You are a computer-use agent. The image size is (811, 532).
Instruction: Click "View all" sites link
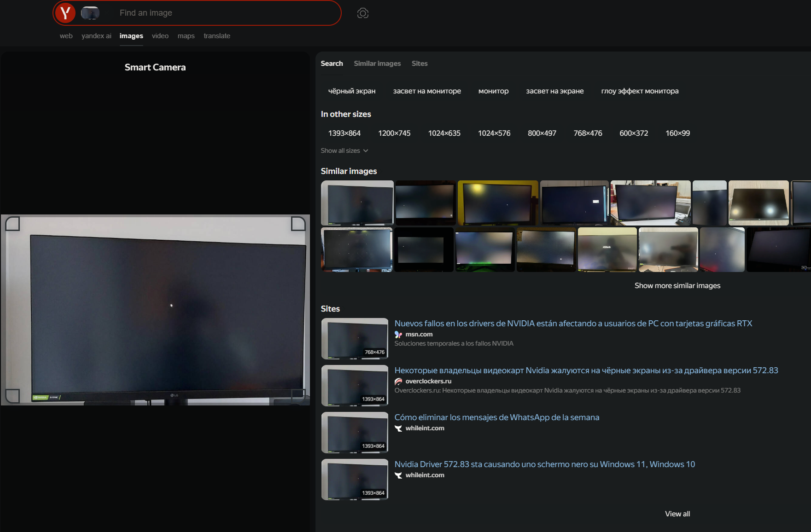pos(677,514)
